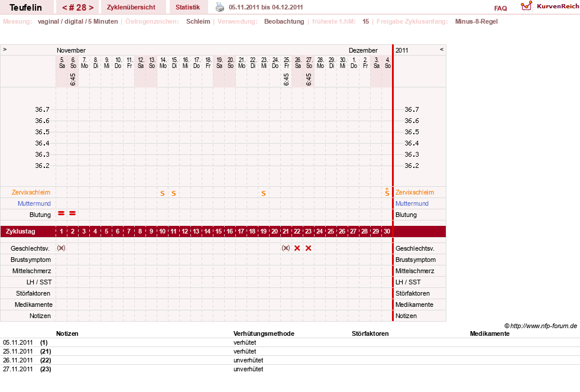Click the vaginal / digital / 5 Minuten value
580x392 pixels.
coord(77,21)
